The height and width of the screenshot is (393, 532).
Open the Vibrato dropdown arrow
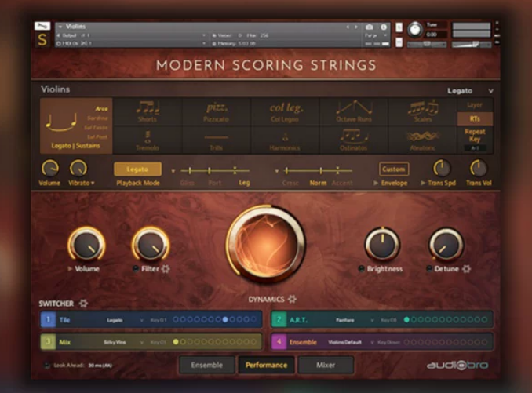tap(93, 183)
